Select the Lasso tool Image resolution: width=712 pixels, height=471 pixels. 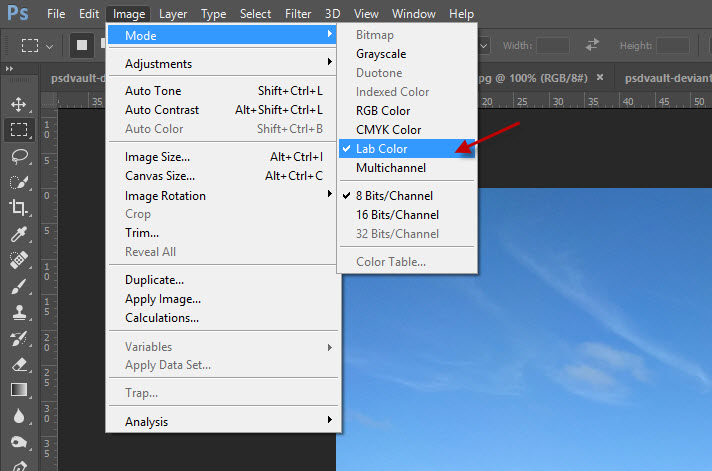point(18,156)
